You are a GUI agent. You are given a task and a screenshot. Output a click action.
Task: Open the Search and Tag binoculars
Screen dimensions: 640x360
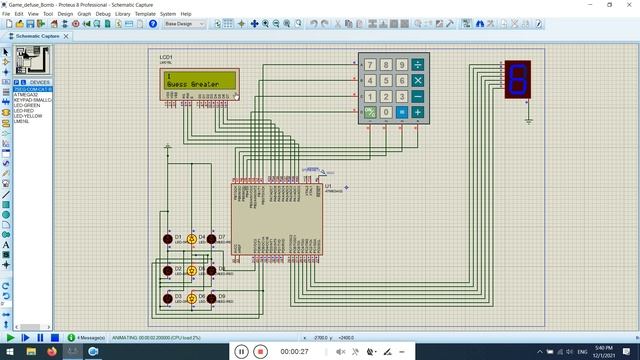(480, 24)
